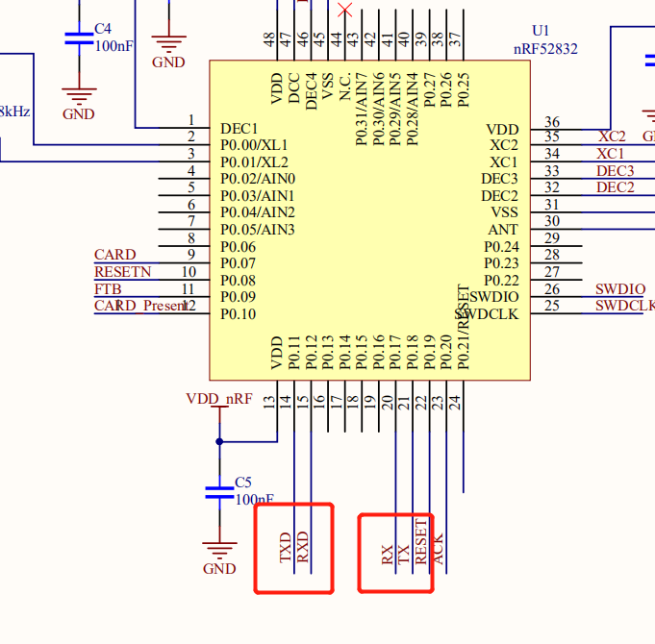Viewport: 655px width, 644px height.
Task: Click the P0.07 pin name
Action: tap(239, 263)
